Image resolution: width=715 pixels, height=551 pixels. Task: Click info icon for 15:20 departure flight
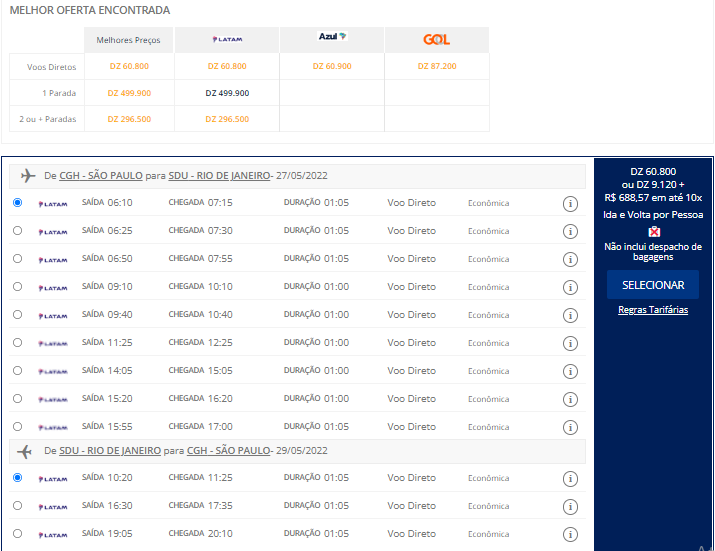(570, 400)
